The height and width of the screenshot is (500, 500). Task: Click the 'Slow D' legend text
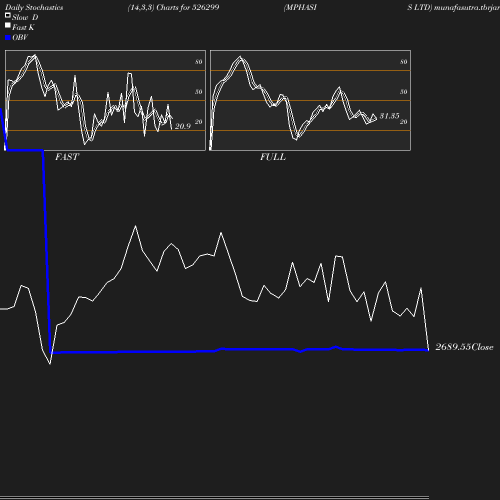point(25,17)
